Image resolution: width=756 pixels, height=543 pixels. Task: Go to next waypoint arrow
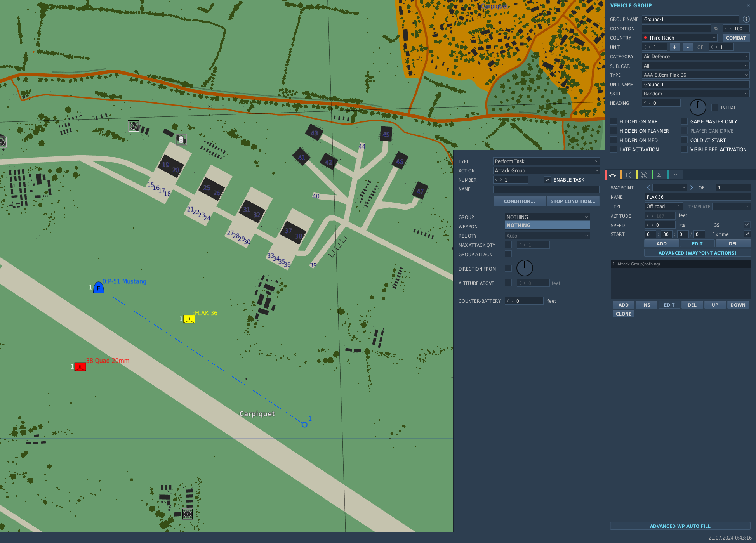[x=691, y=187]
